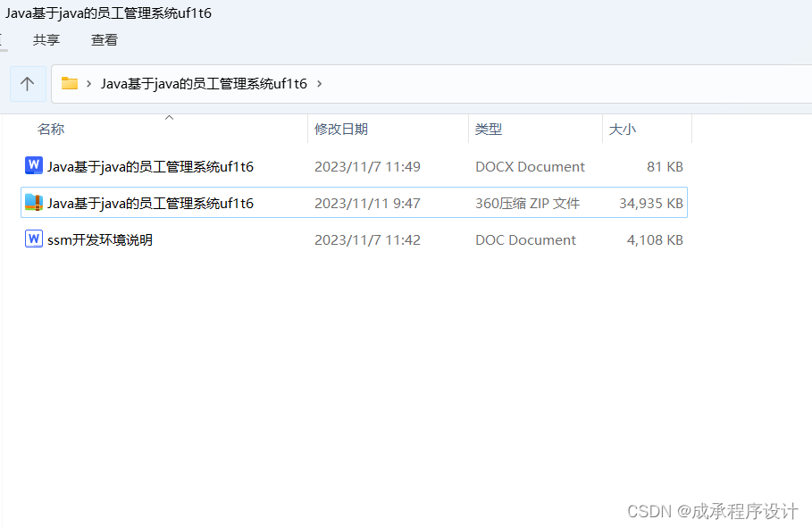The height and width of the screenshot is (528, 812).
Task: Toggle sort direction arrow above 名称 column
Action: point(169,118)
